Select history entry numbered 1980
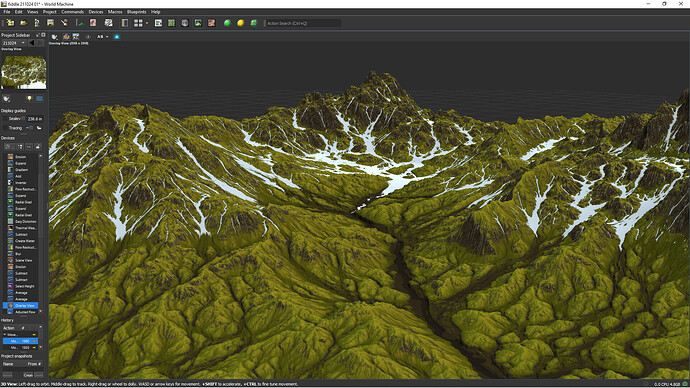 [x=20, y=341]
